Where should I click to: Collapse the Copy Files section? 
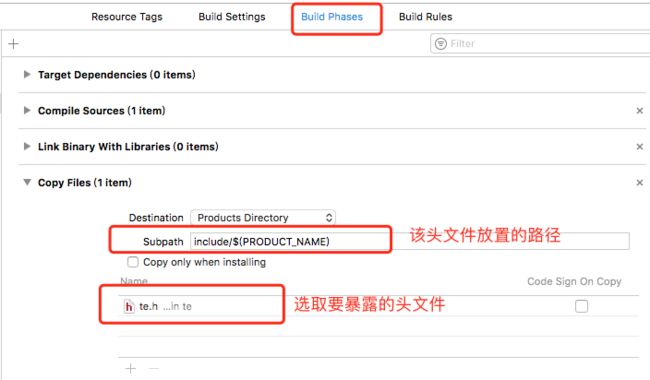27,182
